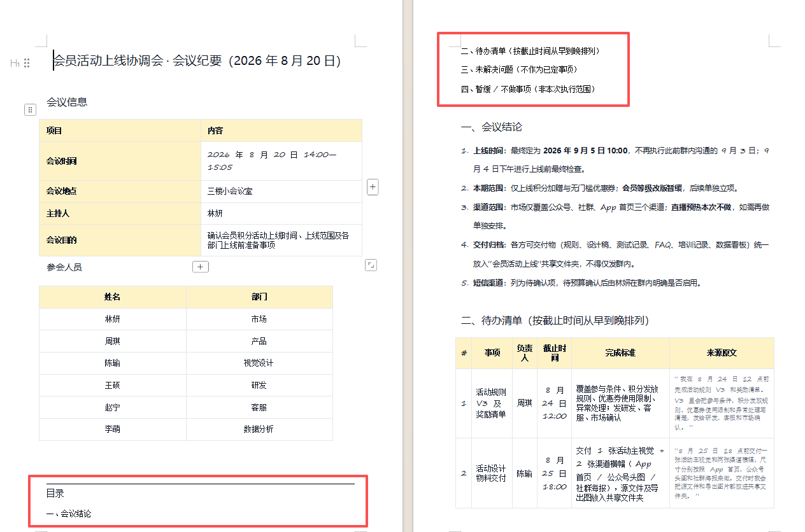Click the 会议地点 row label
805x532 pixels.
coord(120,191)
